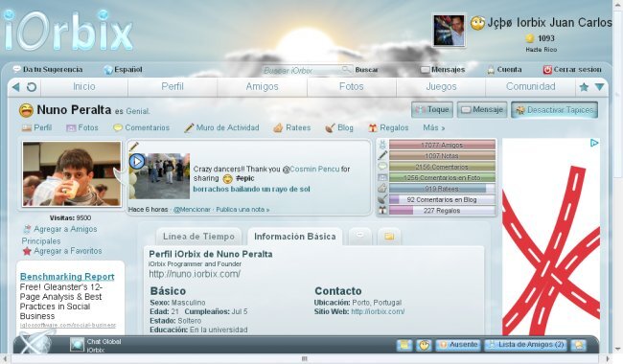Image resolution: width=623 pixels, height=364 pixels.
Task: Click the Buscar iOrbix search field
Action: [x=302, y=70]
